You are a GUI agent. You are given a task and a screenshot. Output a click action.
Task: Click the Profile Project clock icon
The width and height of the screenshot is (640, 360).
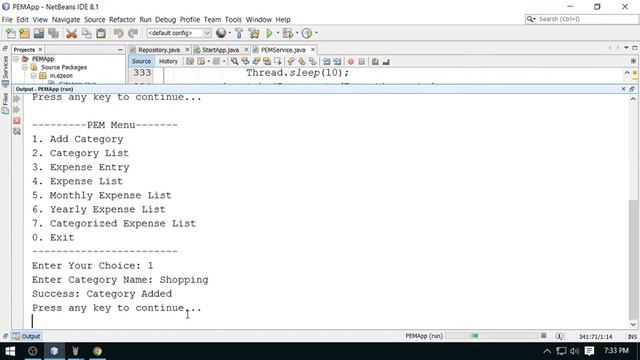pos(307,33)
